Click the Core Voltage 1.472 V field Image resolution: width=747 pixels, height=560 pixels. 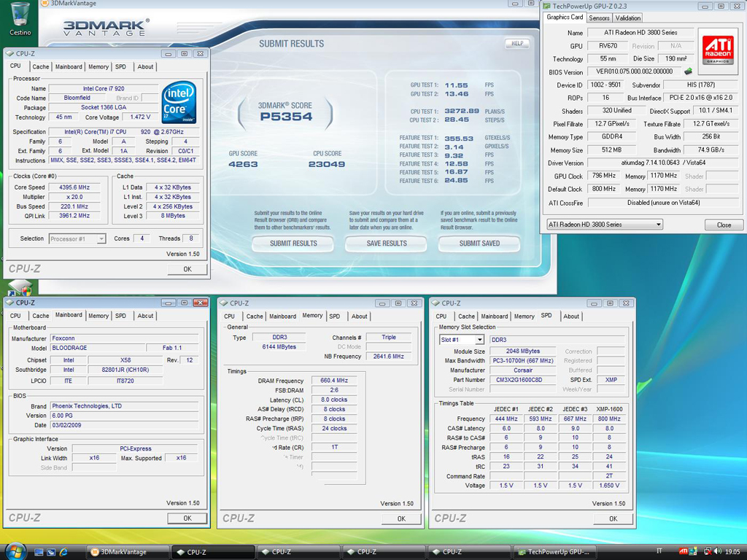(140, 117)
